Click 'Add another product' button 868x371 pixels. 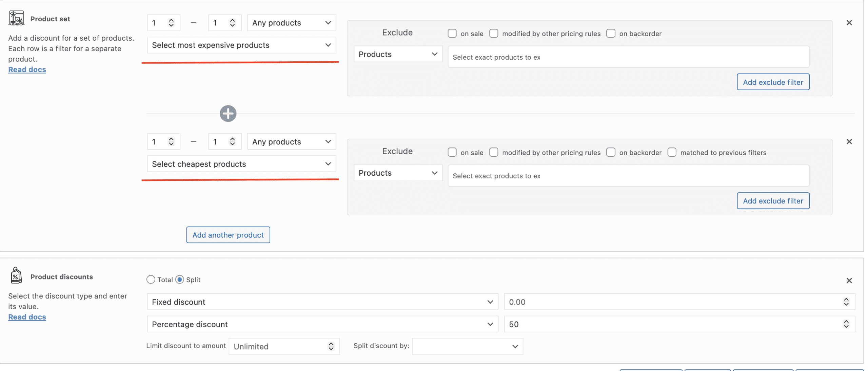pos(228,235)
